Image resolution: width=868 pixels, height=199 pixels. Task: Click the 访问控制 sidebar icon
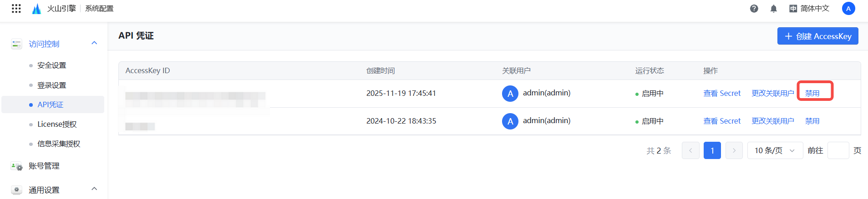pyautogui.click(x=17, y=44)
